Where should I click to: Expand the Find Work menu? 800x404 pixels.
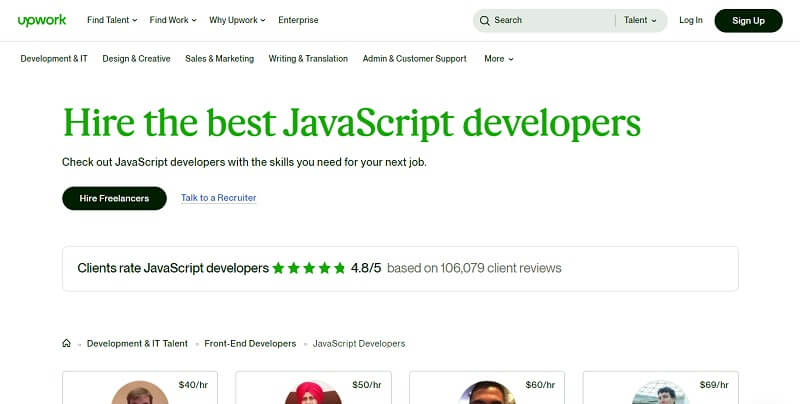point(173,20)
